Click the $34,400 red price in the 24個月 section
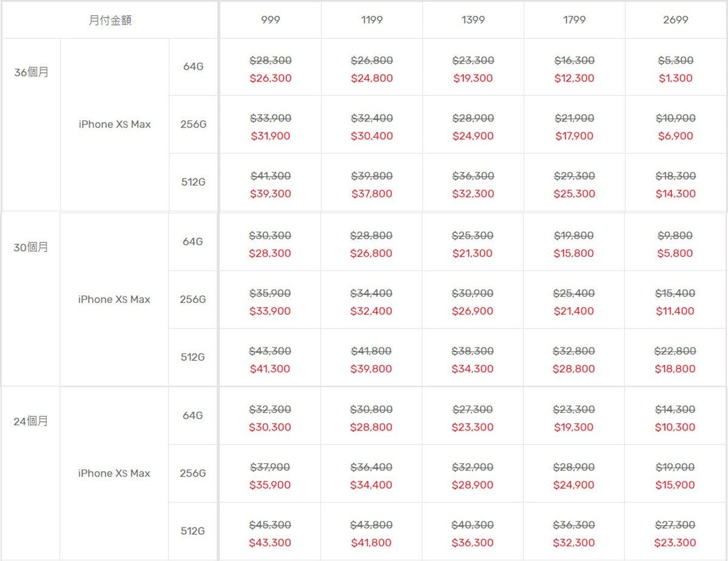Image resolution: width=728 pixels, height=561 pixels. (371, 485)
